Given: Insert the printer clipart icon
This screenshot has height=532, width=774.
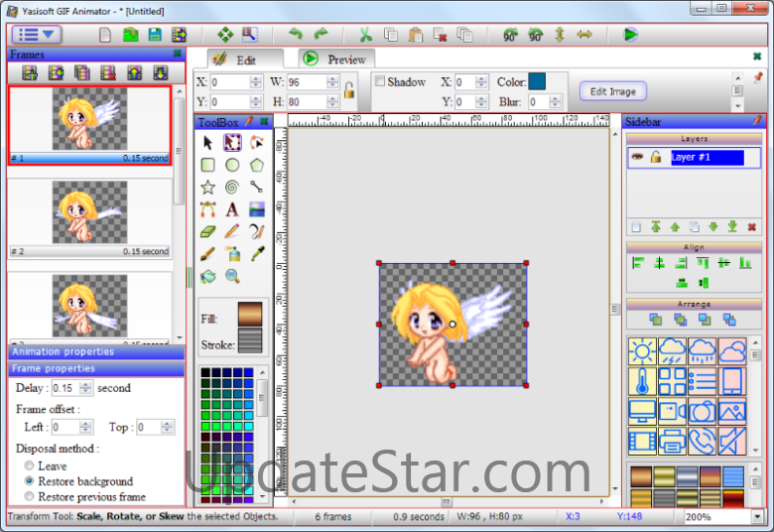Looking at the screenshot, I should (x=672, y=441).
